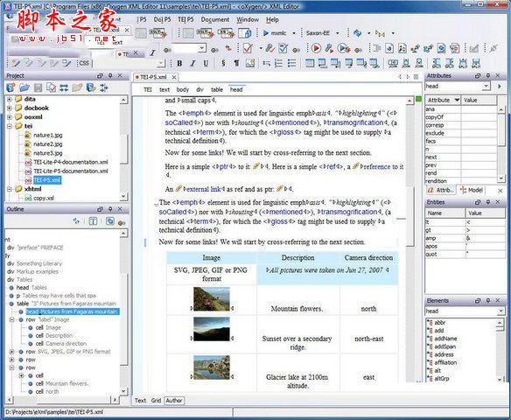Switch to the Grid editing mode tab

point(156,401)
